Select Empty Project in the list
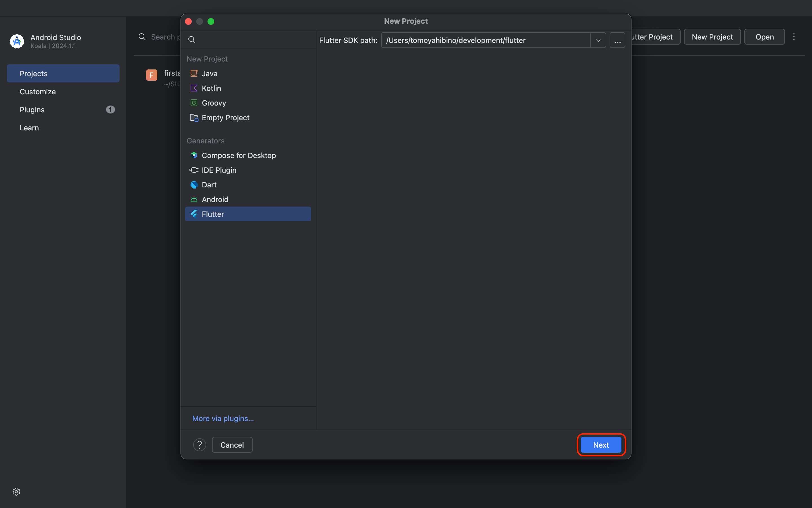This screenshot has width=812, height=508. pyautogui.click(x=248, y=118)
